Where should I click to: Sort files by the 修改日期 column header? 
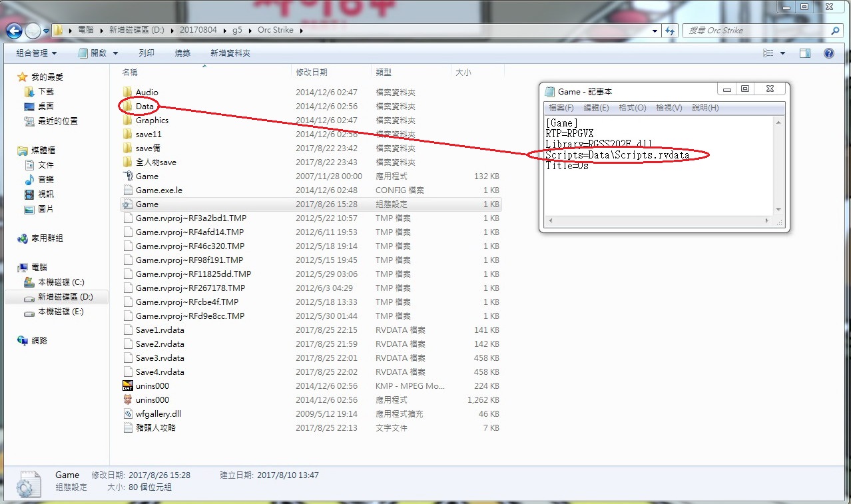(312, 72)
